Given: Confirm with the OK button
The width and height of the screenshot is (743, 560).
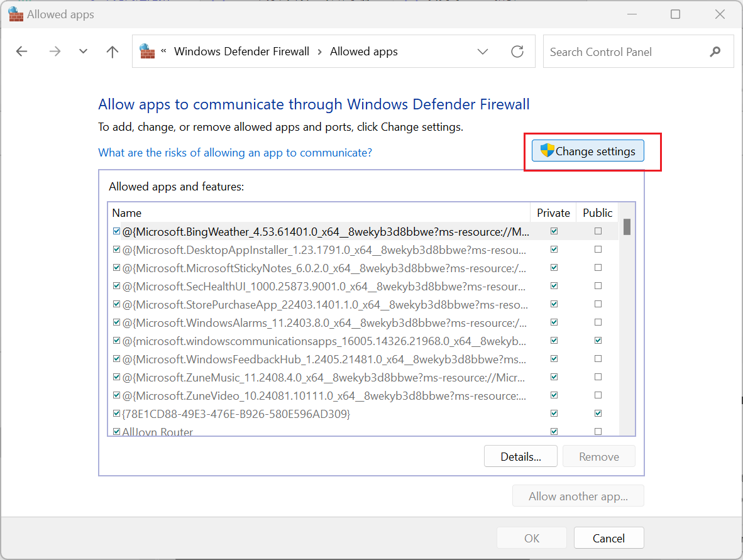Looking at the screenshot, I should tap(532, 538).
